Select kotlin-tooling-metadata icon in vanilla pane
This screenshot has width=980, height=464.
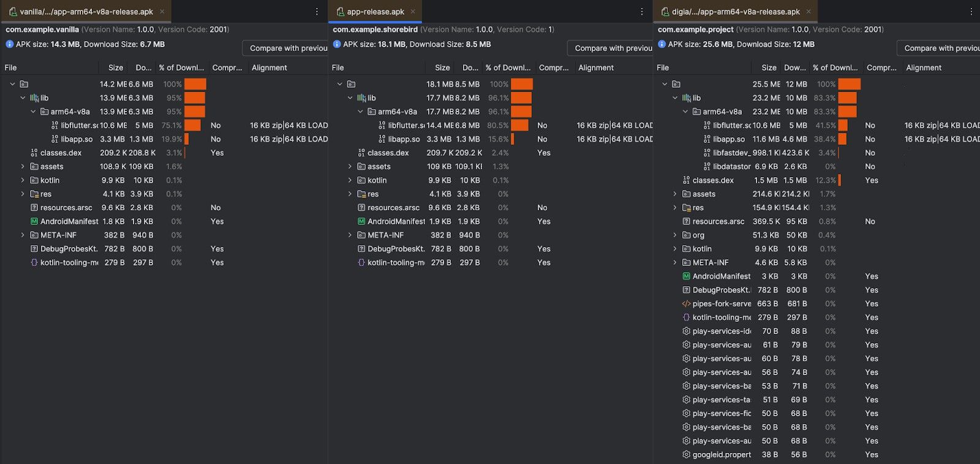click(34, 263)
